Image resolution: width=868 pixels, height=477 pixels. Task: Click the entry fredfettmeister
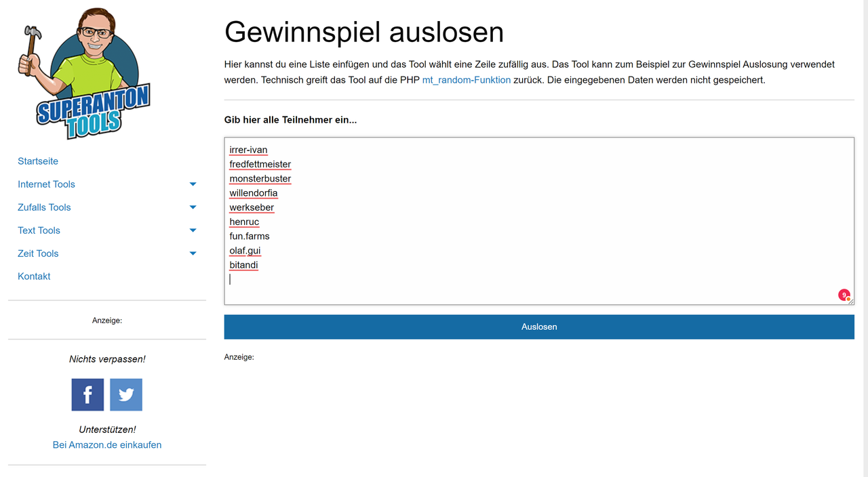point(260,164)
